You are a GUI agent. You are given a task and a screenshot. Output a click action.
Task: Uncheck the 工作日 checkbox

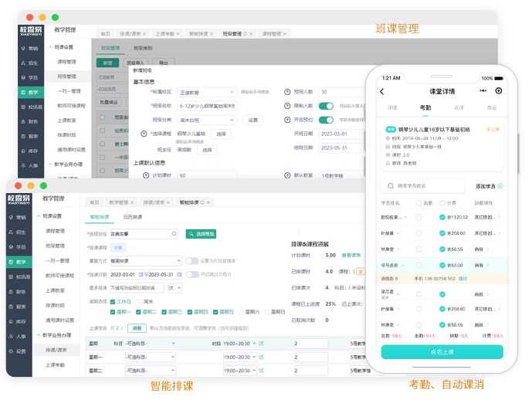tap(113, 302)
